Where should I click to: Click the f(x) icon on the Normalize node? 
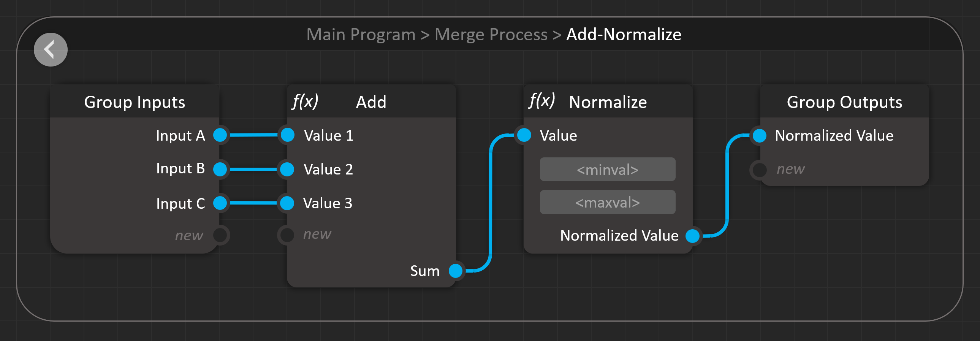(x=542, y=101)
